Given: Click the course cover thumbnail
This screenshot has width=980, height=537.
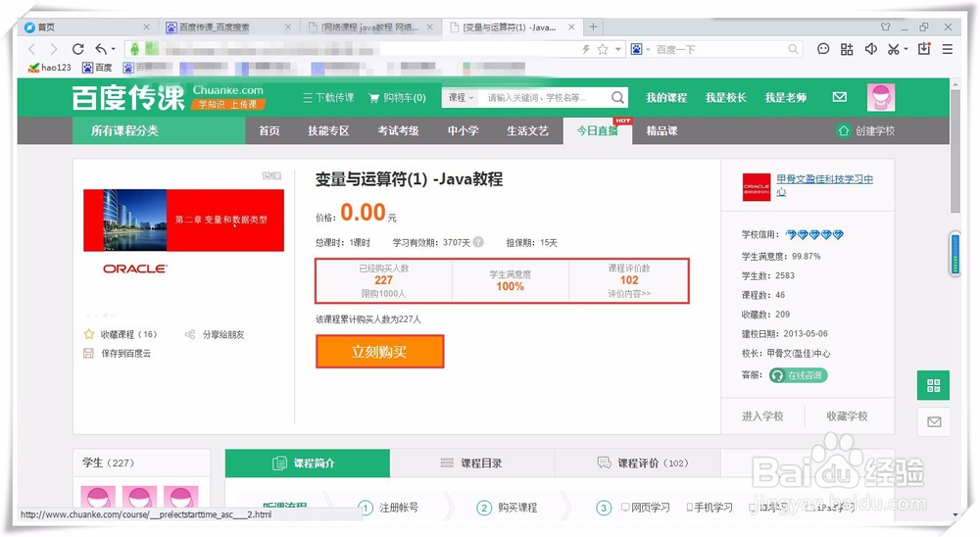Looking at the screenshot, I should click(x=184, y=220).
